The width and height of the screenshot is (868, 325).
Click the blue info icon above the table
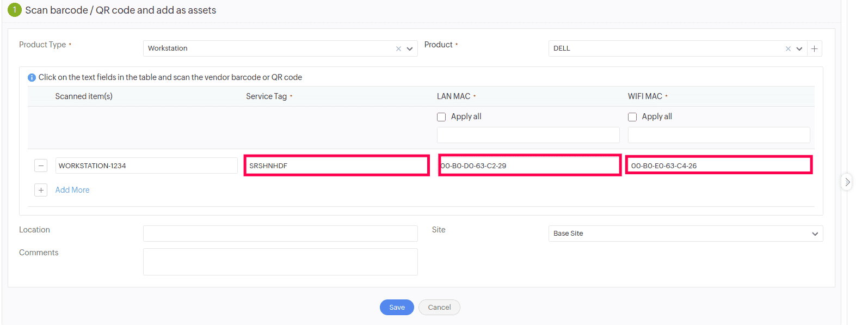32,78
